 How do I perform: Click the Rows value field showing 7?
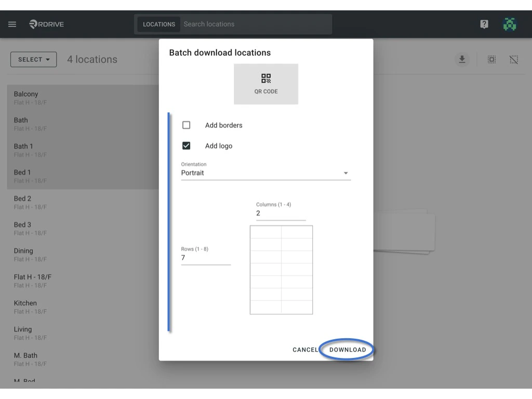(x=206, y=257)
